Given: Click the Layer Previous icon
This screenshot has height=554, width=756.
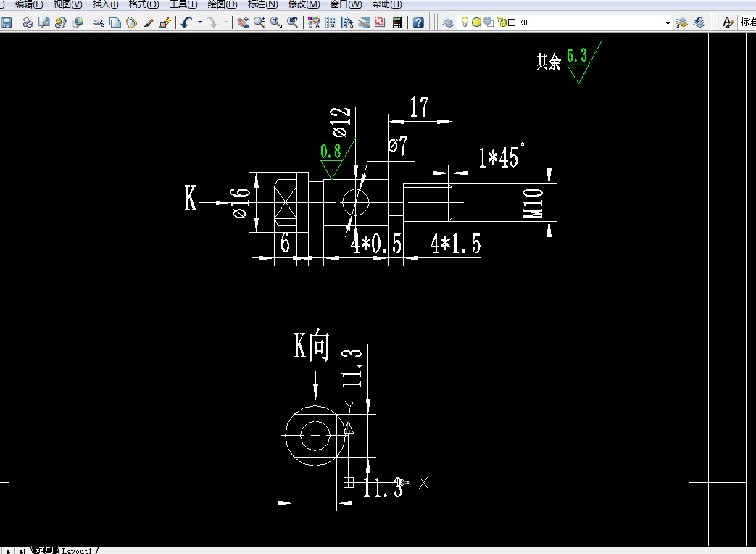Looking at the screenshot, I should tap(699, 22).
